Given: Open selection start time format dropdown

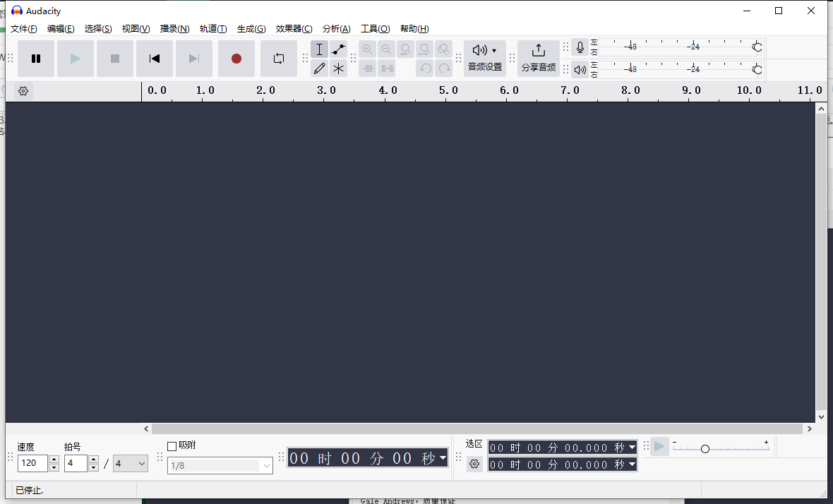Looking at the screenshot, I should [632, 448].
